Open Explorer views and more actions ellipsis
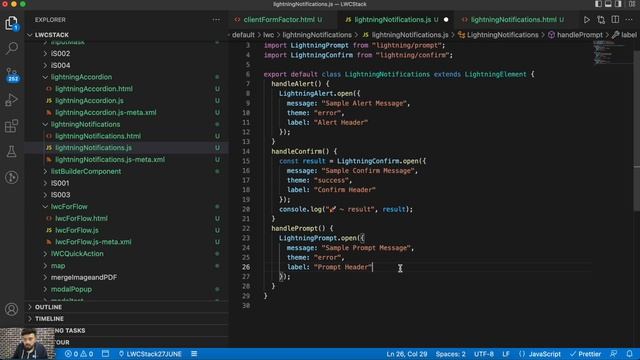 click(x=216, y=20)
